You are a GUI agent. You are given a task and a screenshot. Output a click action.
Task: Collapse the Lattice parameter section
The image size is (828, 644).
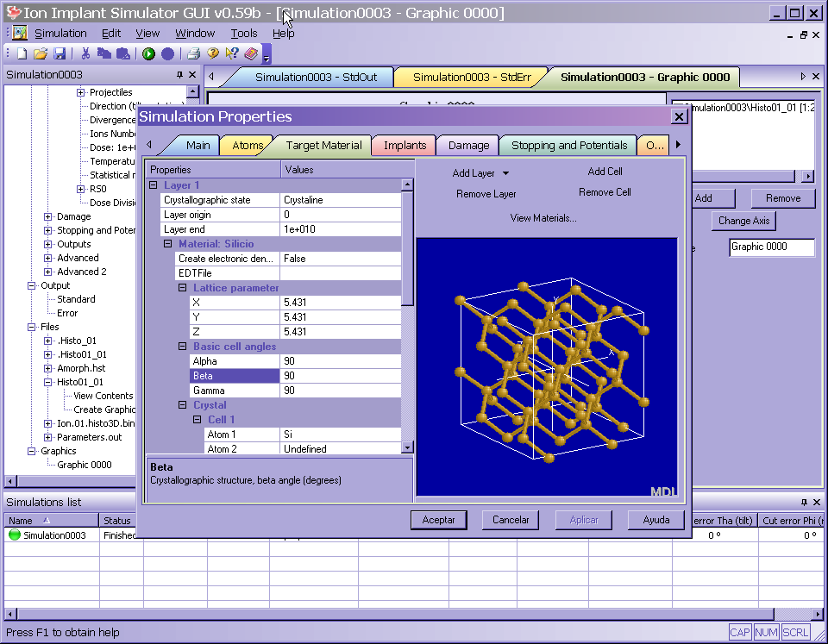[183, 288]
